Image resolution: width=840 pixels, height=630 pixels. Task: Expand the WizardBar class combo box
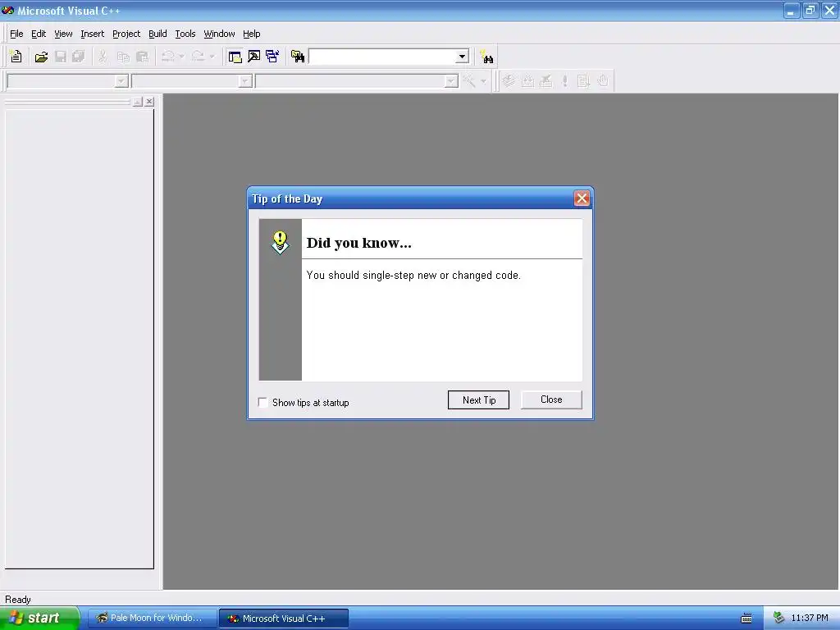click(121, 81)
